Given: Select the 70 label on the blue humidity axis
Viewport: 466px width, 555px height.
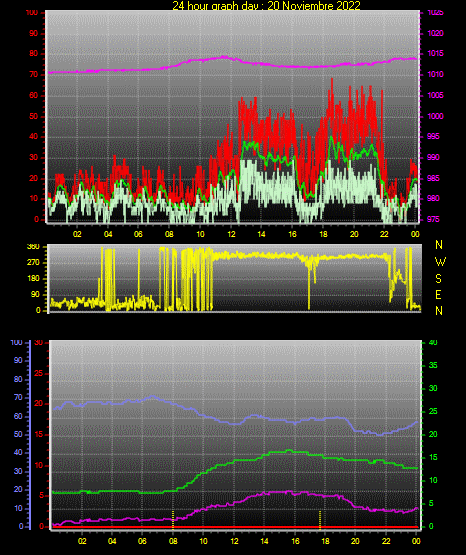Looking at the screenshot, I should coord(18,397).
